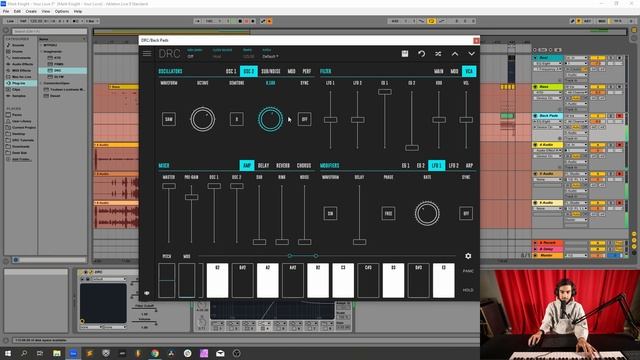Image resolution: width=640 pixels, height=360 pixels.
Task: Switch to the OSC 1 tab
Action: pyautogui.click(x=231, y=71)
